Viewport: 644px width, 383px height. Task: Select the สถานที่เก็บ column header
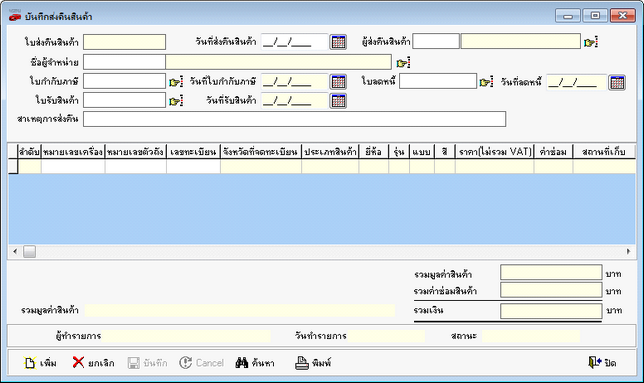[x=604, y=152]
